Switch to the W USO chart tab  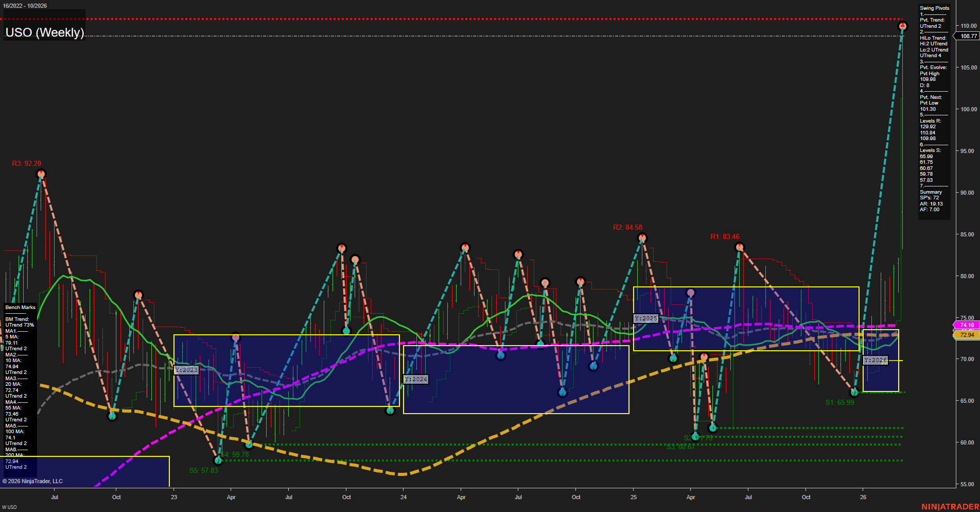[10, 506]
